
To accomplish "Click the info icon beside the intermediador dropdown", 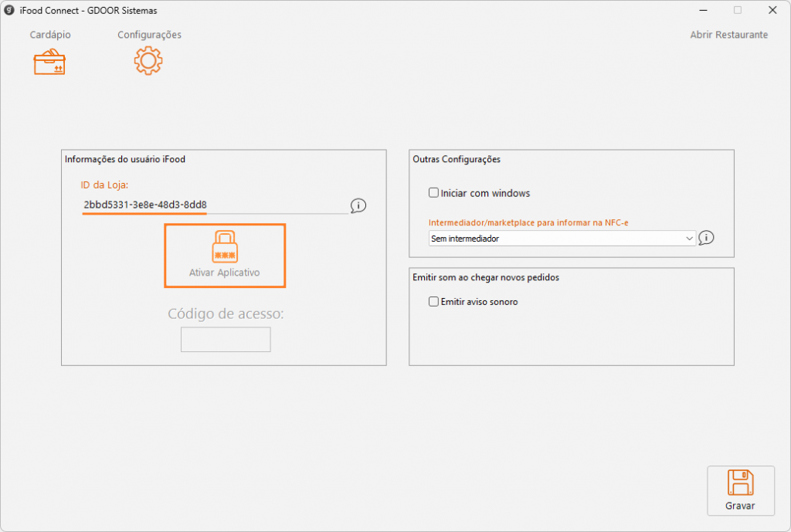I will (706, 238).
